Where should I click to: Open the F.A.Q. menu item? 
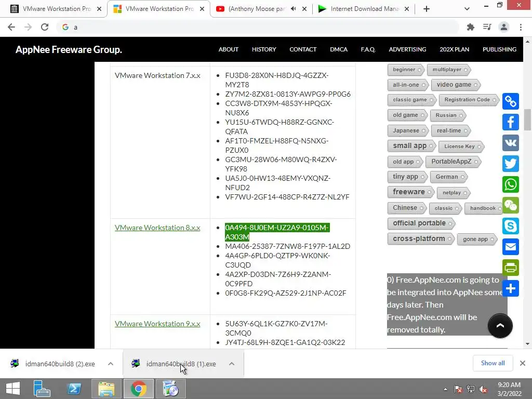pos(368,49)
